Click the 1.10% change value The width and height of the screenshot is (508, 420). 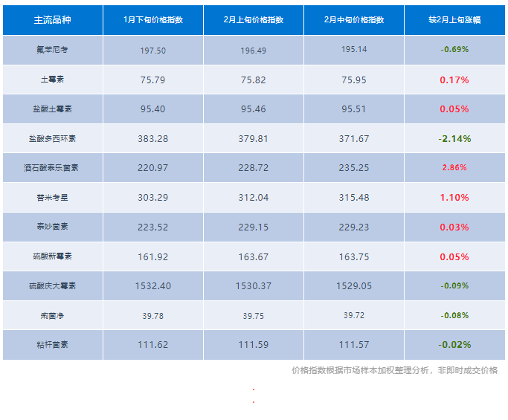coord(454,198)
